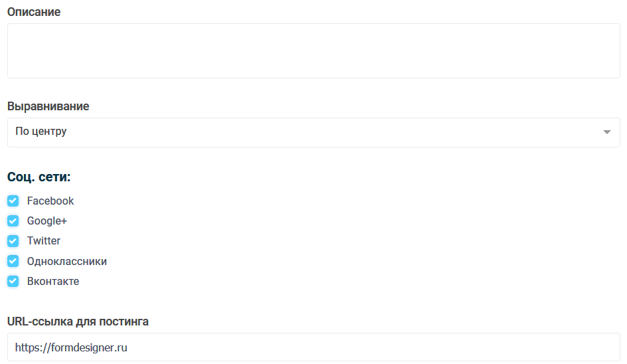627x364 pixels.
Task: Select the По центру value text
Action: [41, 132]
